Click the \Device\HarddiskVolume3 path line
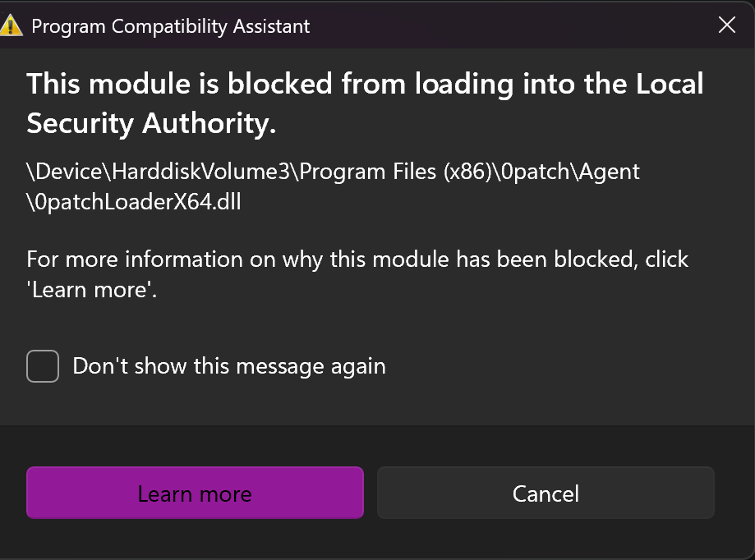 [333, 172]
